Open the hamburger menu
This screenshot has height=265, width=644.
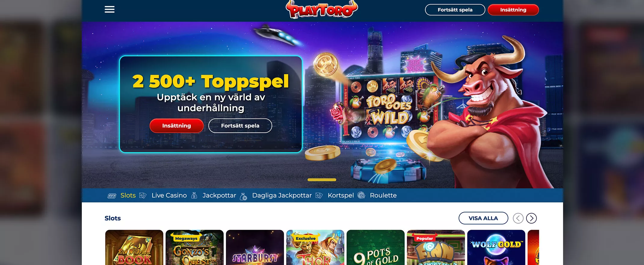pyautogui.click(x=109, y=10)
